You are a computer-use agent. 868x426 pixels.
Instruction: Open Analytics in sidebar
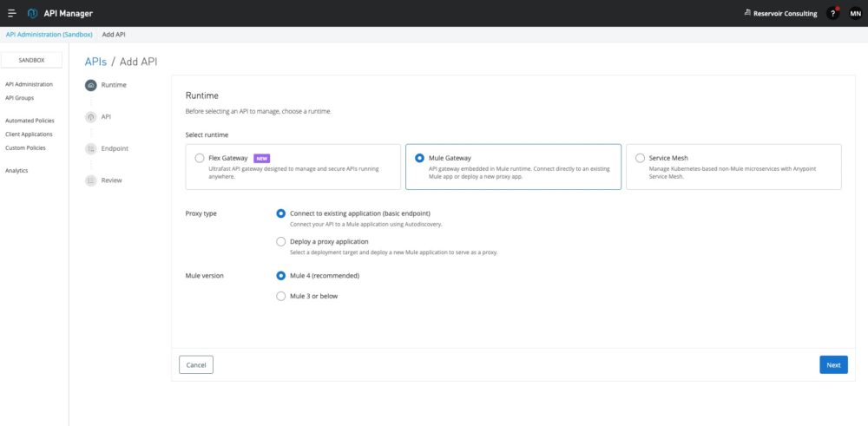click(16, 171)
